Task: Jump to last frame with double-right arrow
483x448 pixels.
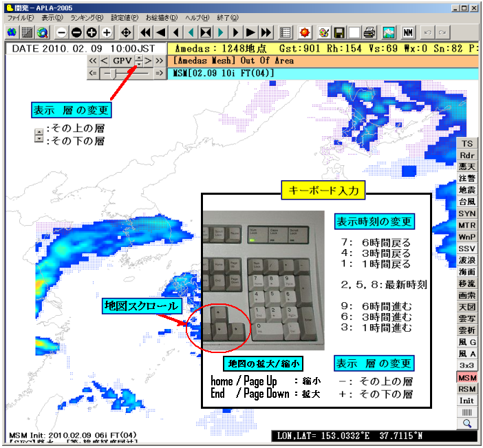Action: point(266,32)
